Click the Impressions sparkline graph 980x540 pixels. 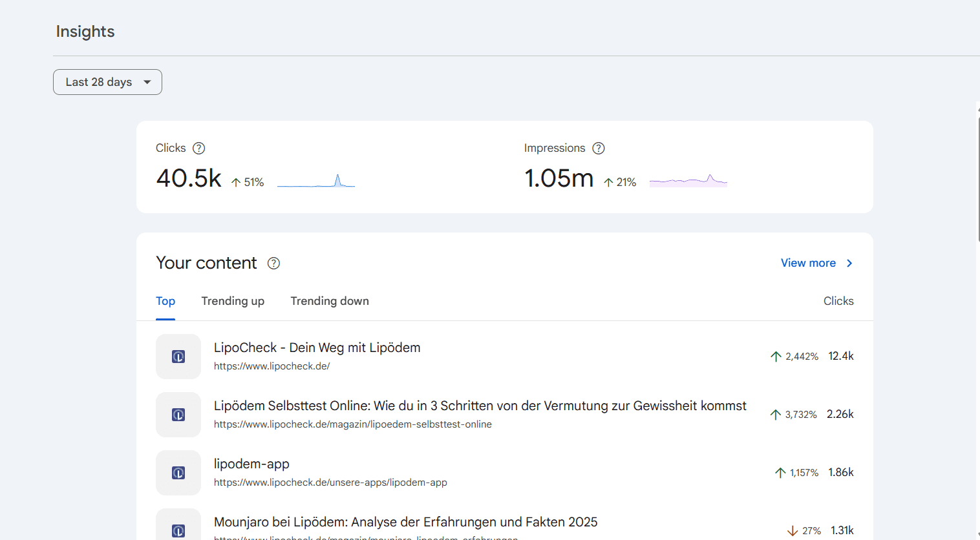point(688,182)
